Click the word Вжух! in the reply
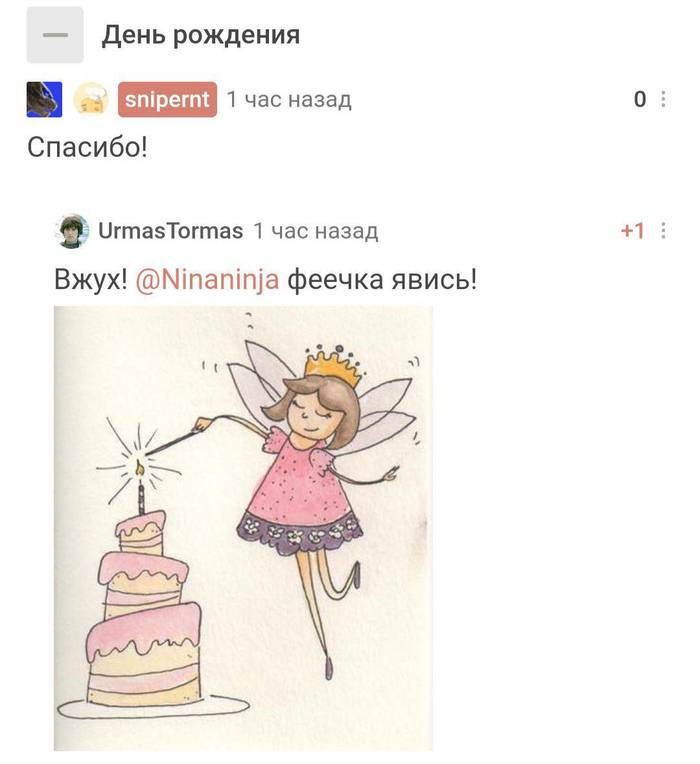The height and width of the screenshot is (764, 700). [x=91, y=280]
